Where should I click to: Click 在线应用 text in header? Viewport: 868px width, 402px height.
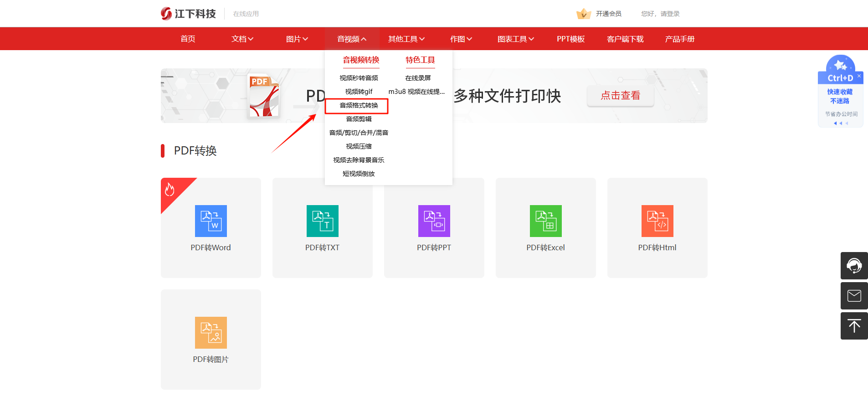coord(246,14)
